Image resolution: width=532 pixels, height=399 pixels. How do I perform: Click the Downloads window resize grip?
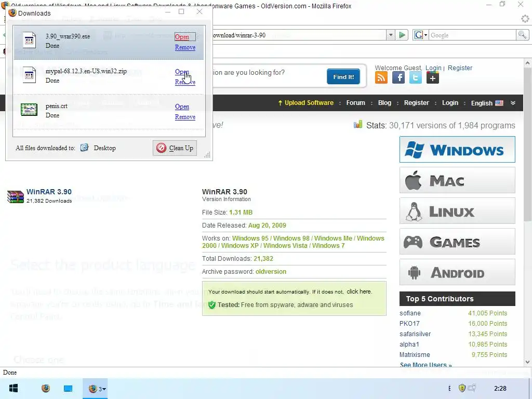(207, 155)
